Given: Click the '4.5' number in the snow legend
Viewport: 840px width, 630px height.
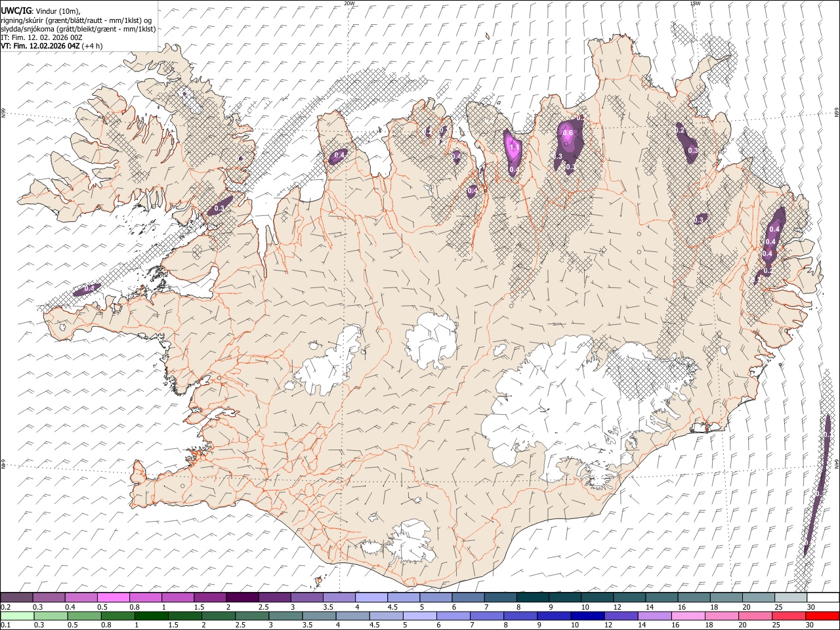Looking at the screenshot, I should [x=393, y=607].
